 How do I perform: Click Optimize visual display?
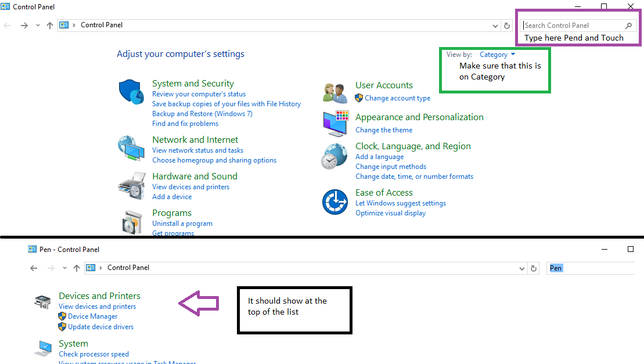[x=391, y=213]
